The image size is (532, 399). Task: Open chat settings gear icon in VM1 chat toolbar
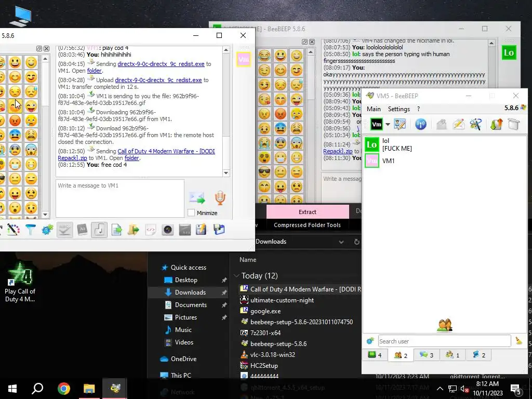pos(47,230)
